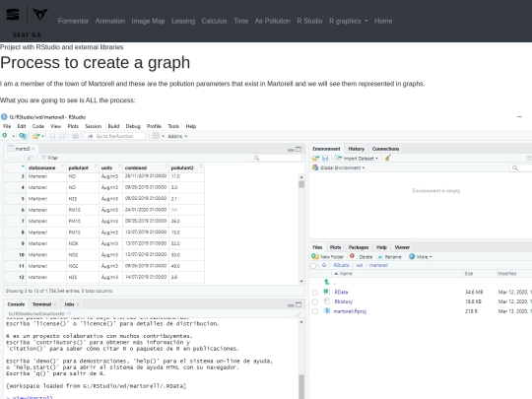Screen dimensions: 532x399
Task: Maximize the Console pane
Action: point(299,304)
